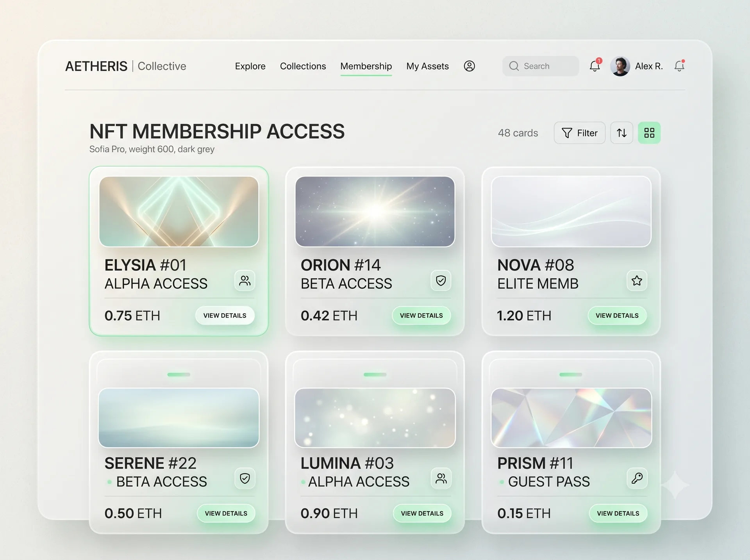Click the star icon on NOVA #08 card
The image size is (750, 560).
pyautogui.click(x=637, y=280)
